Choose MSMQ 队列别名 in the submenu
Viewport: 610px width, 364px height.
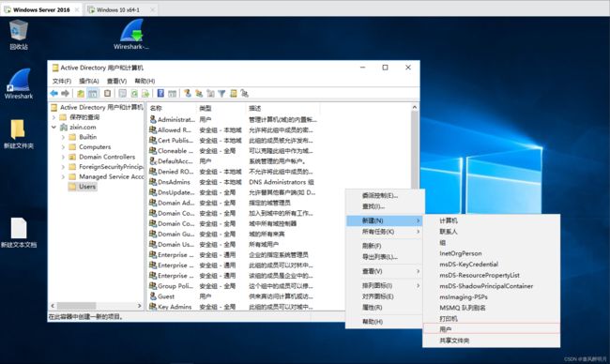pyautogui.click(x=492, y=308)
